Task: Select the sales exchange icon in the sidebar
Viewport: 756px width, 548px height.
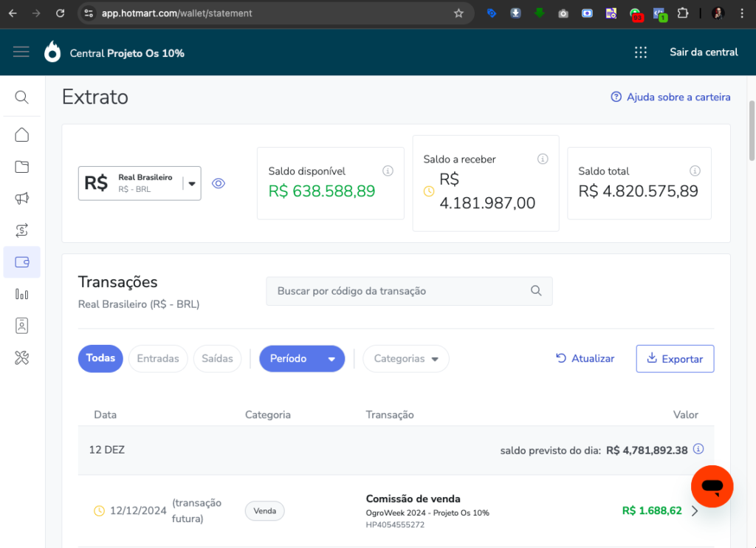Action: coord(22,230)
